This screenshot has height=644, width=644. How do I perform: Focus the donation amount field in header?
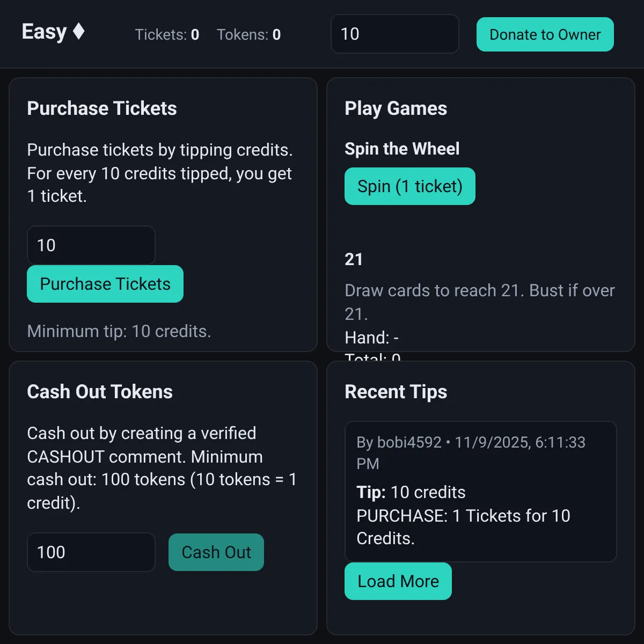click(x=395, y=34)
